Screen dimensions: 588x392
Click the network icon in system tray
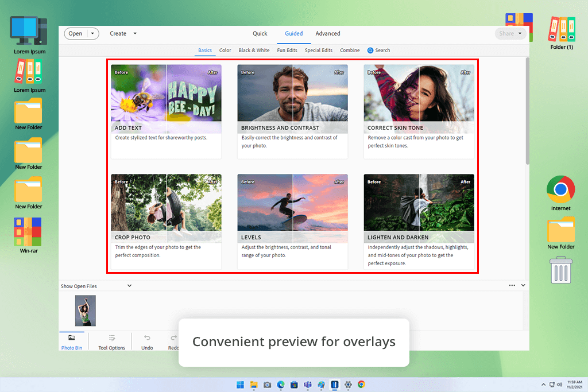tap(552, 385)
